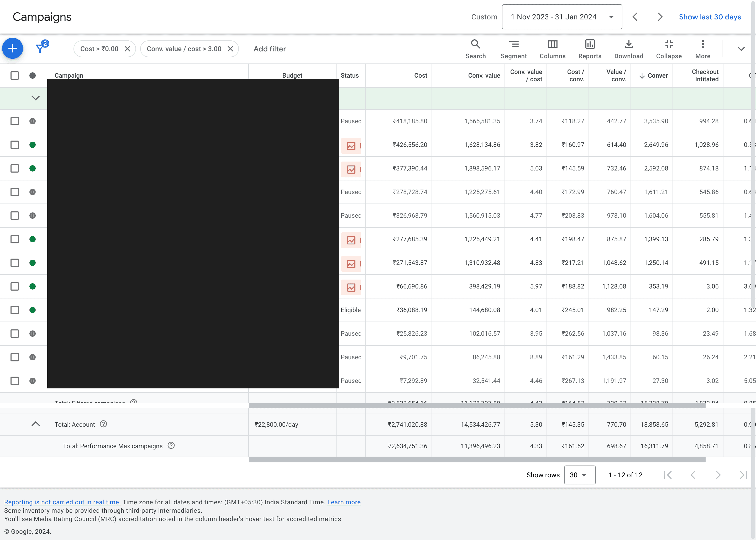Image resolution: width=756 pixels, height=540 pixels.
Task: Go to next page of results
Action: (x=718, y=475)
